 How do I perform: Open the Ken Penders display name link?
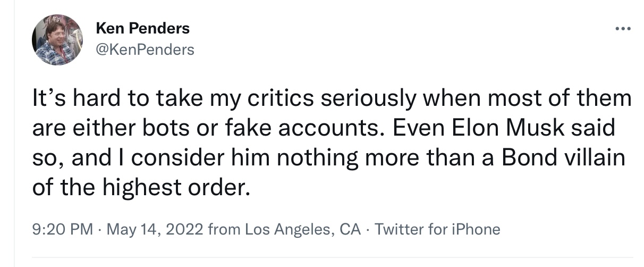coord(142,29)
